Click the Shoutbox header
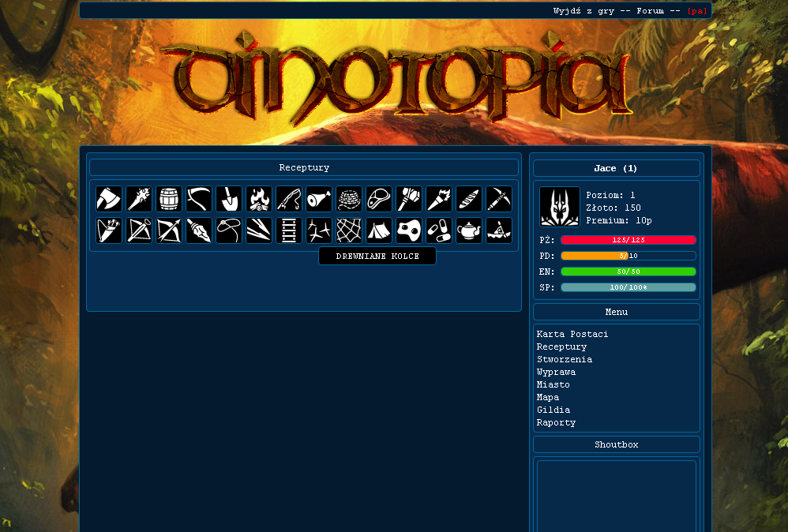 tap(616, 444)
